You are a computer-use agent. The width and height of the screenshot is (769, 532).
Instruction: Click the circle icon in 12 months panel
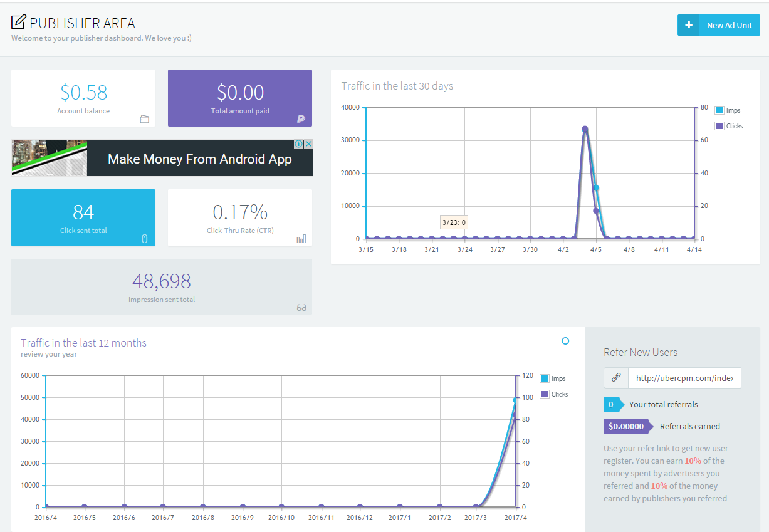(x=565, y=341)
